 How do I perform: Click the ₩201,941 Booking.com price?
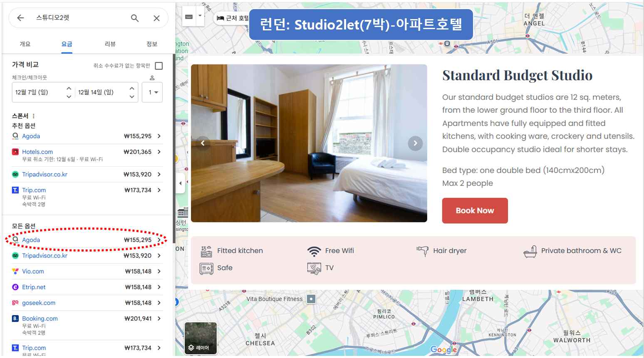click(x=138, y=318)
